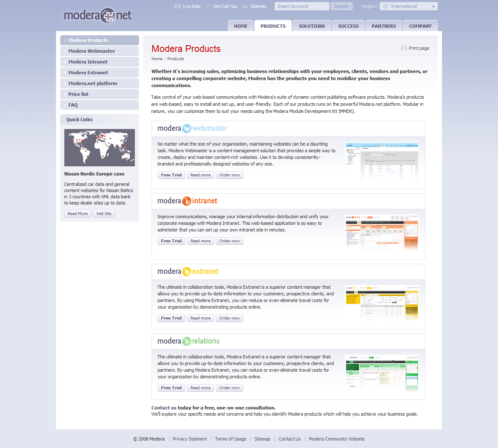Open the HOME tab
This screenshot has width=498, height=448.
click(x=241, y=26)
